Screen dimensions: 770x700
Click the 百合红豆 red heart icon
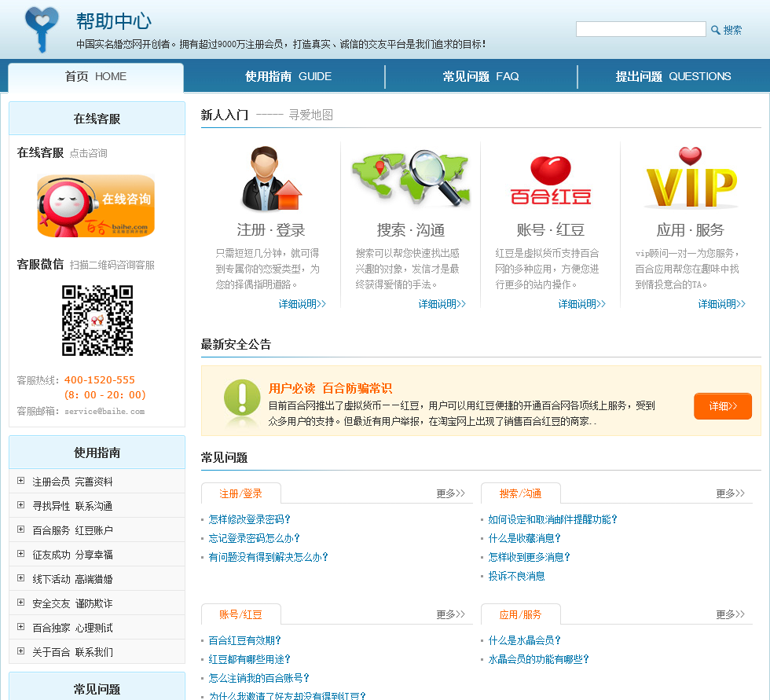[551, 180]
